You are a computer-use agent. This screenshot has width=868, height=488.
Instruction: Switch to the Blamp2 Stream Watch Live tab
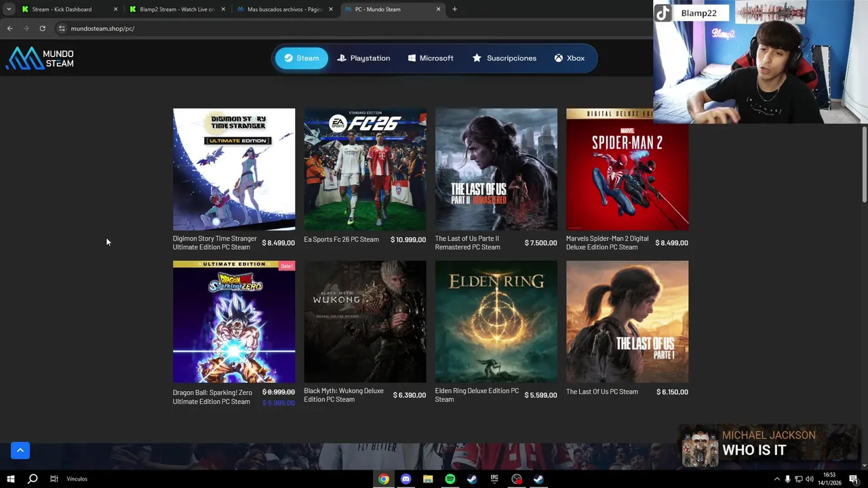coord(176,9)
